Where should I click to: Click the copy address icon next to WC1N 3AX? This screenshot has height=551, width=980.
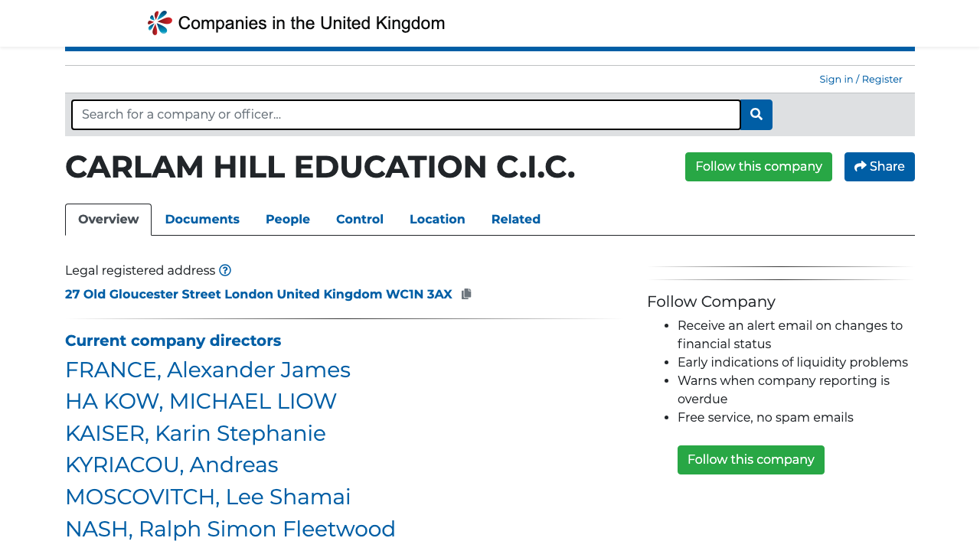tap(466, 293)
